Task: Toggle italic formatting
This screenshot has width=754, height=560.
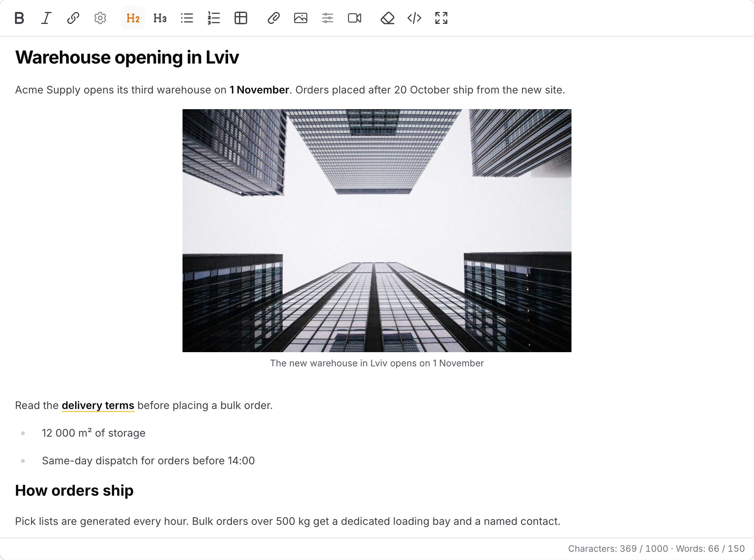Action: tap(46, 18)
